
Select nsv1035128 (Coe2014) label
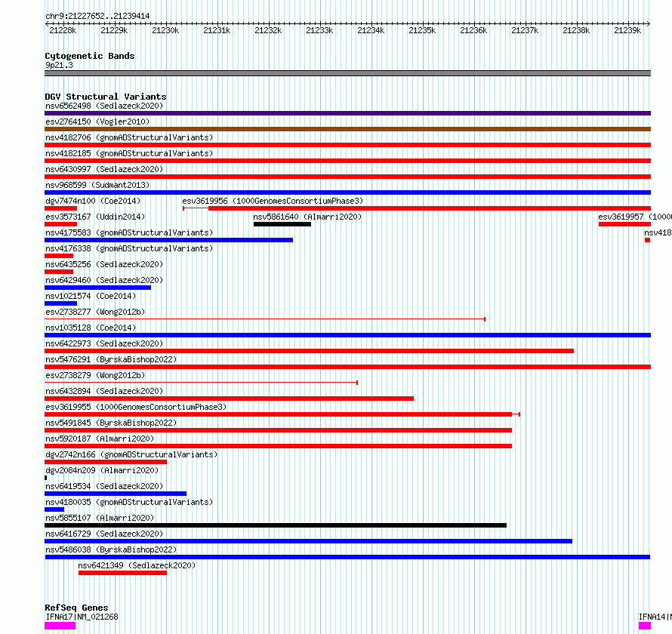click(91, 328)
